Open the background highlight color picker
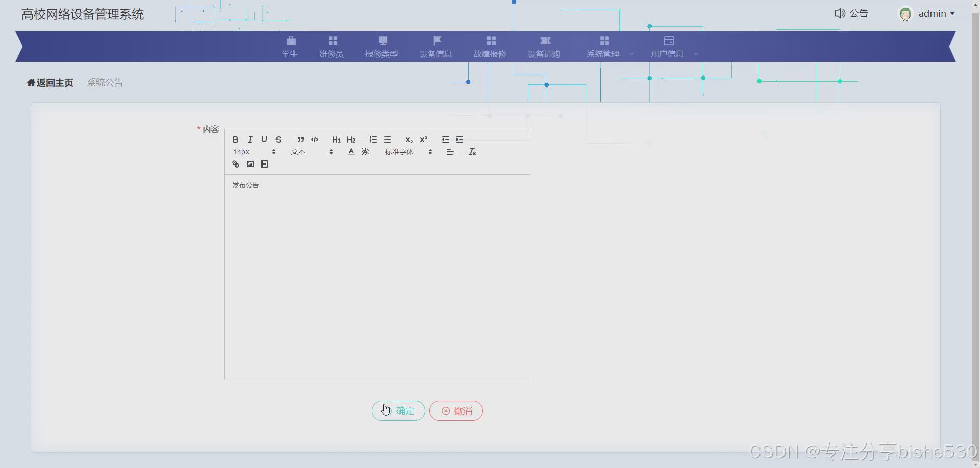 [x=365, y=152]
